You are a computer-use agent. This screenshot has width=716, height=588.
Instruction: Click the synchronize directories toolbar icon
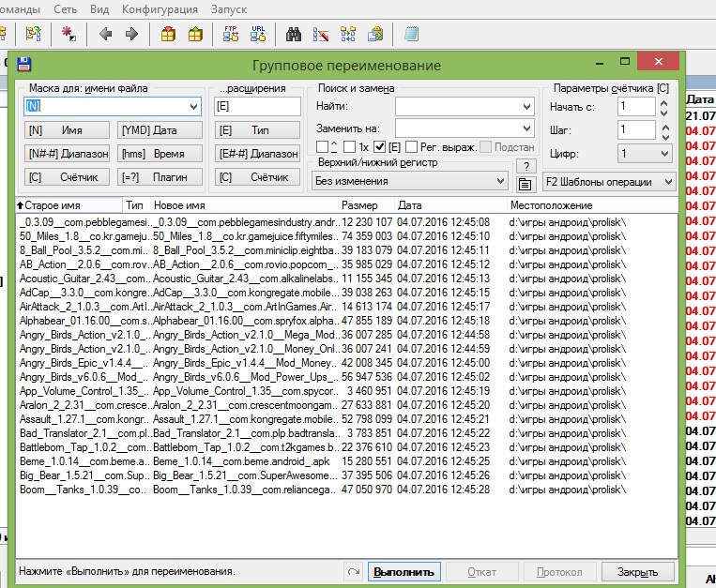pyautogui.click(x=348, y=34)
